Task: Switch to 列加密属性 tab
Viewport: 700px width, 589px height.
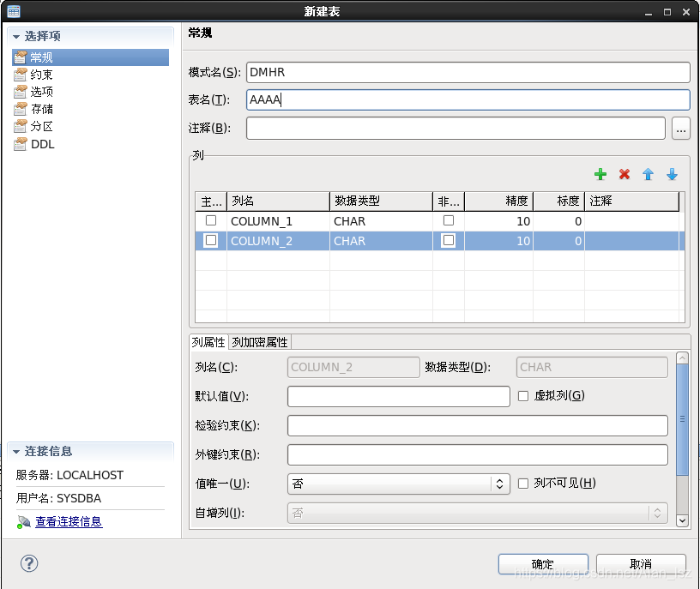Action: (260, 342)
